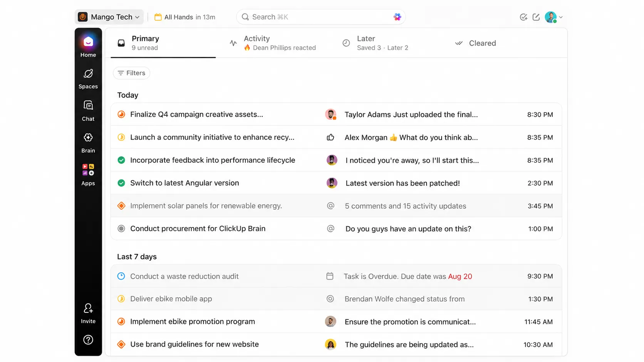
Task: Open the All Hands in 13m meeting reminder
Action: click(x=184, y=17)
